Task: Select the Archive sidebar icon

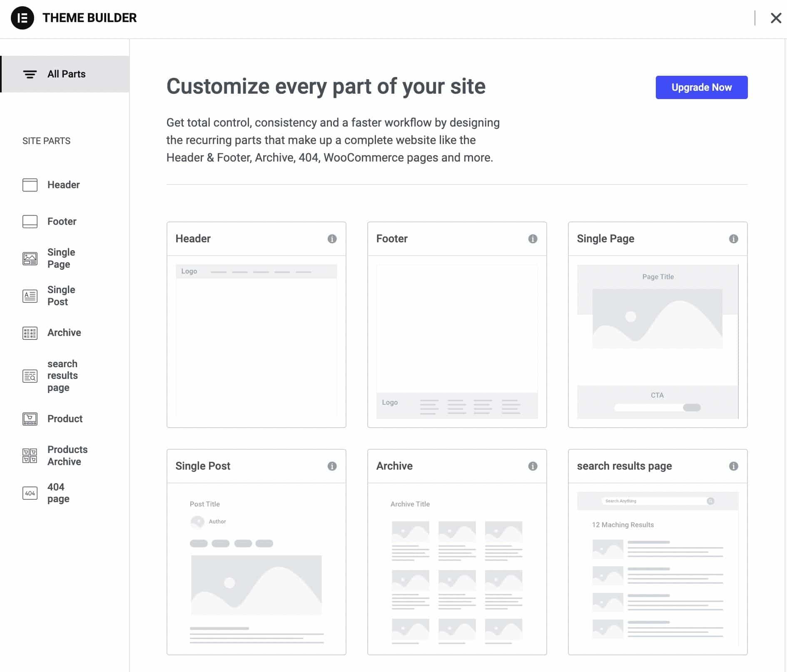Action: (x=30, y=333)
